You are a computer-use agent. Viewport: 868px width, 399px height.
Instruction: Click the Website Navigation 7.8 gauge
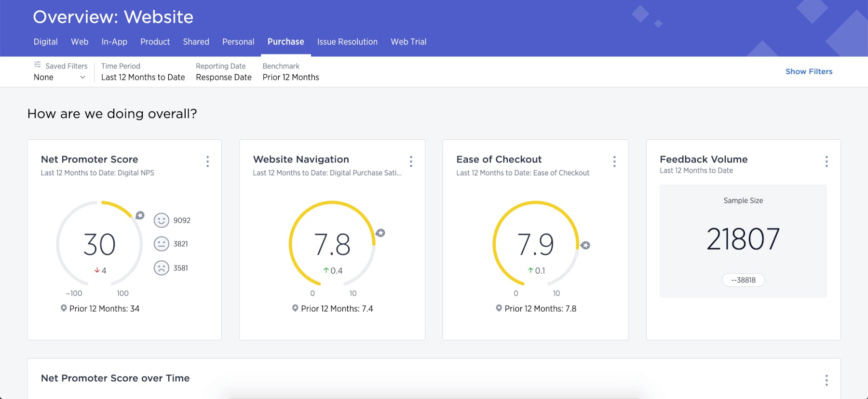[x=332, y=243]
